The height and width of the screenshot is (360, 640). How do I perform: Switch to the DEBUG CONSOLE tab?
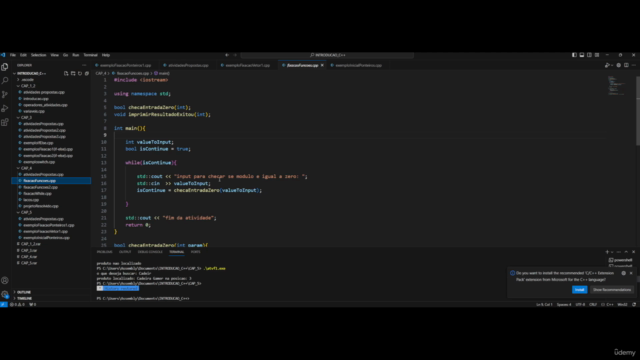click(x=150, y=252)
